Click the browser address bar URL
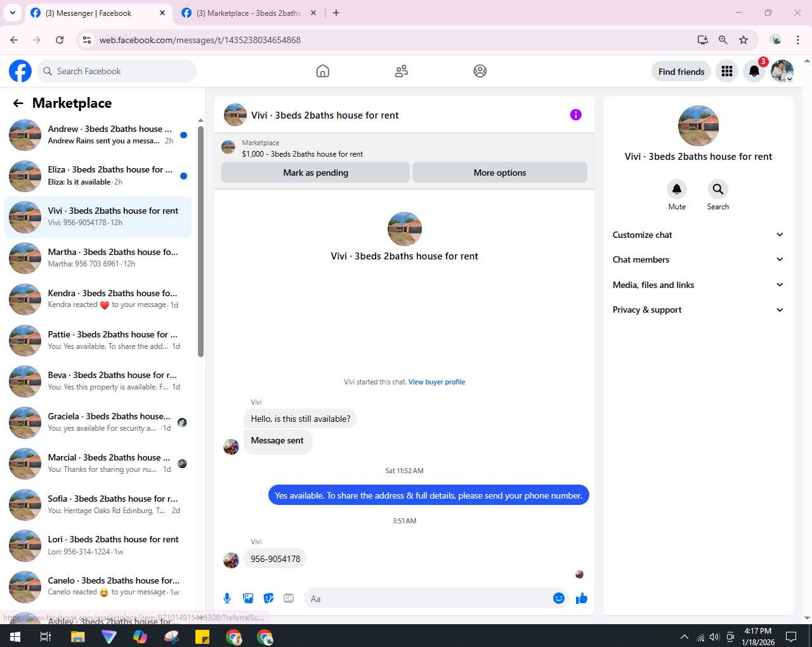Screen dimensions: 812x647 point(200,40)
